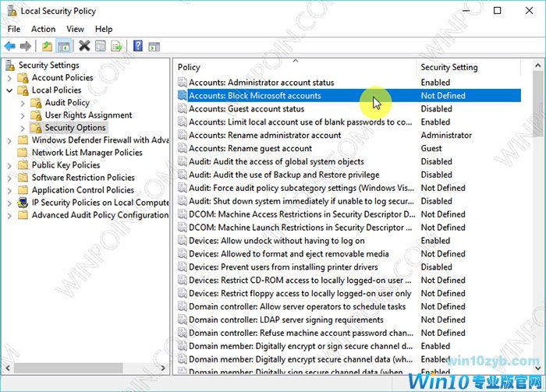The width and height of the screenshot is (546, 392).
Task: Click the blue Help question mark icon
Action: point(138,47)
